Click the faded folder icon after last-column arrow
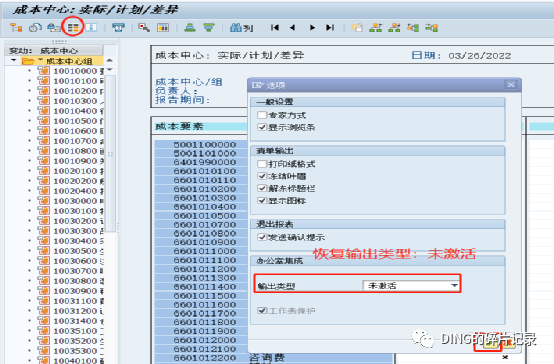This screenshot has height=364, width=554. [x=357, y=28]
